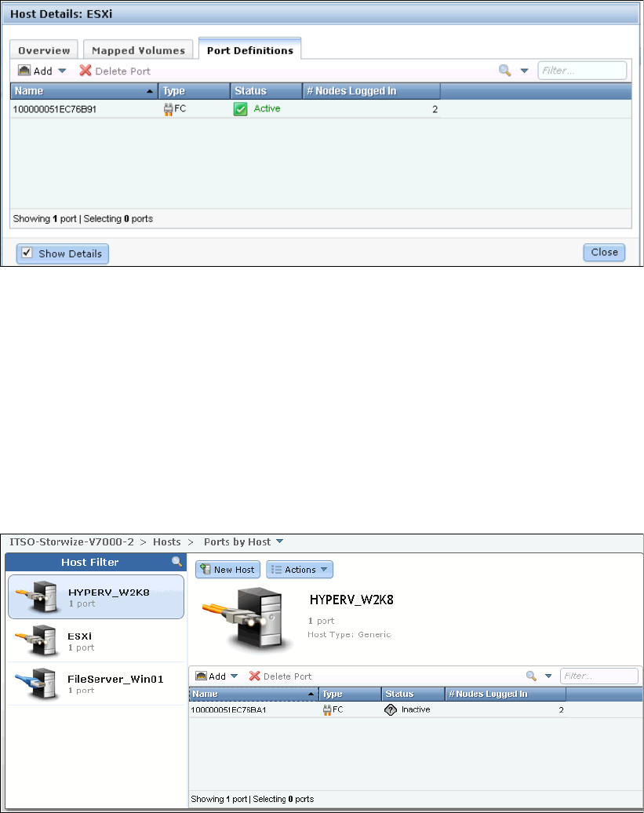Click the Inactive status question icon

[391, 709]
